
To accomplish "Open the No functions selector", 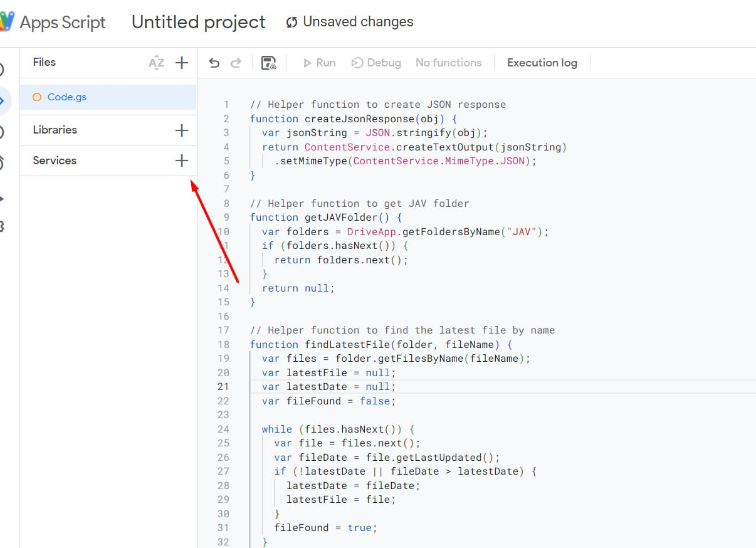I will 448,63.
